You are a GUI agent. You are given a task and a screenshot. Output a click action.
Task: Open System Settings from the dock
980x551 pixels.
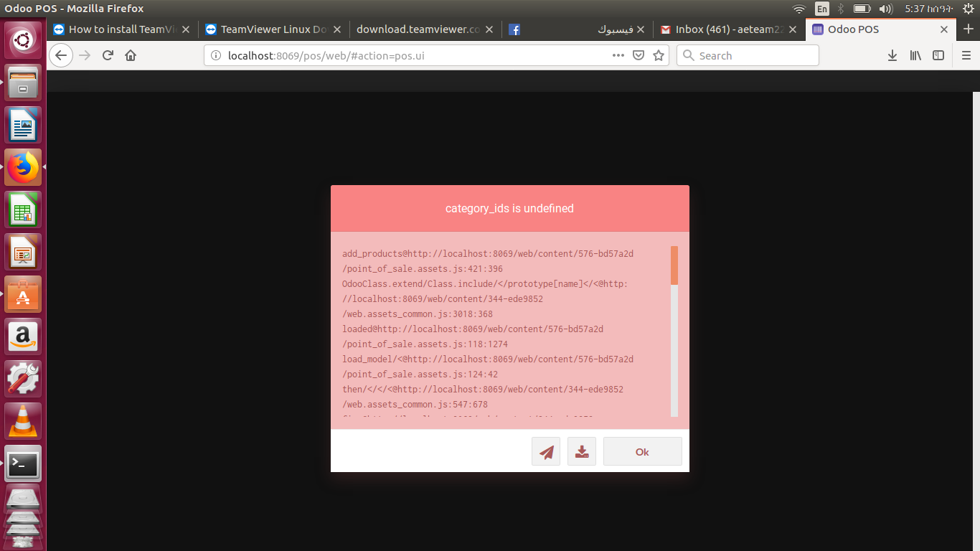[23, 379]
